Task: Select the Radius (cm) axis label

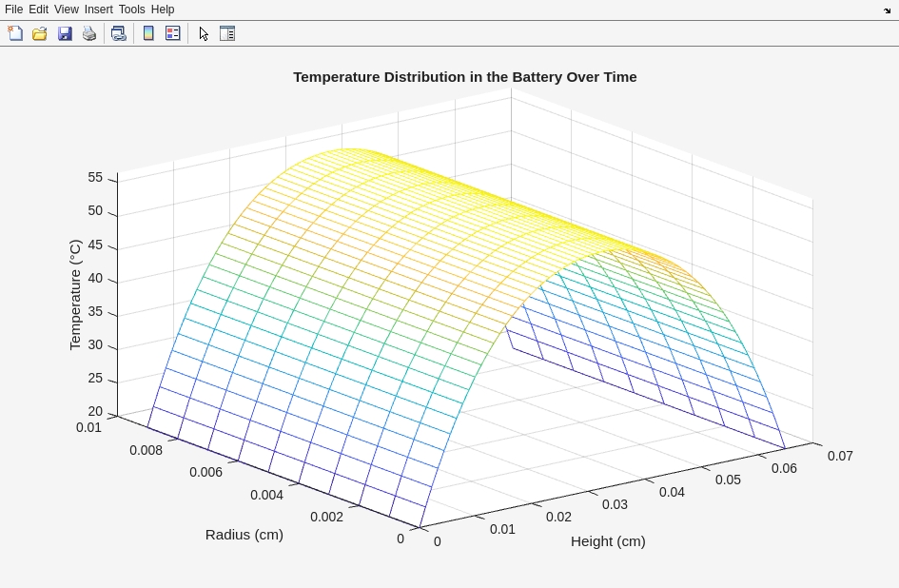Action: point(244,535)
